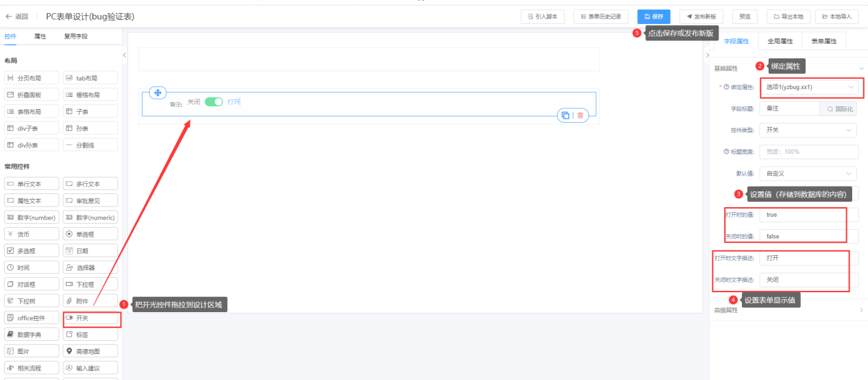The width and height of the screenshot is (868, 380).
Task: Select the 日期 date control
Action: pyautogui.click(x=90, y=251)
